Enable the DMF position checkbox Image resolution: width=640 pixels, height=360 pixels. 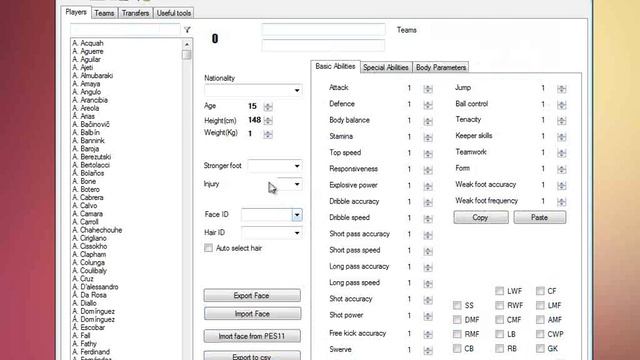[457, 320]
